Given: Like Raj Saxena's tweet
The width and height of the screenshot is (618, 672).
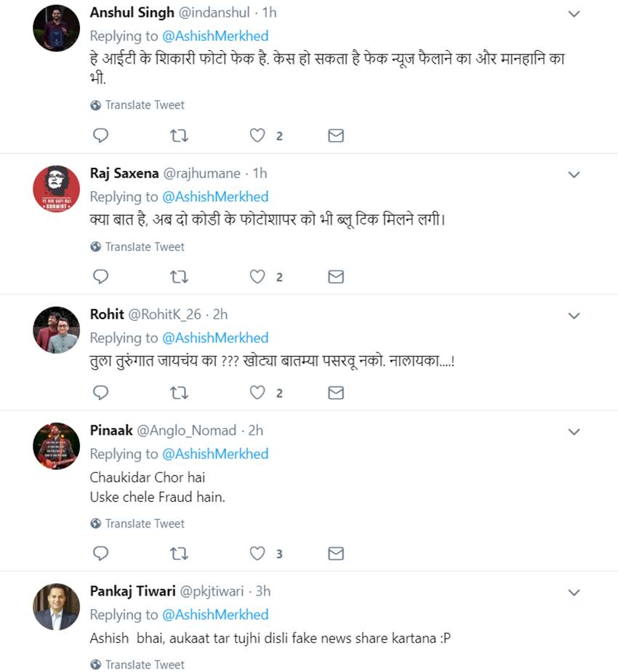Looking at the screenshot, I should [257, 276].
